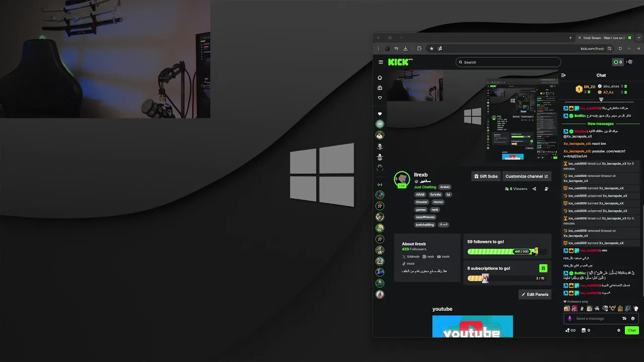Select the Arabic tag
Screen dimensions: 644x362
[445, 187]
